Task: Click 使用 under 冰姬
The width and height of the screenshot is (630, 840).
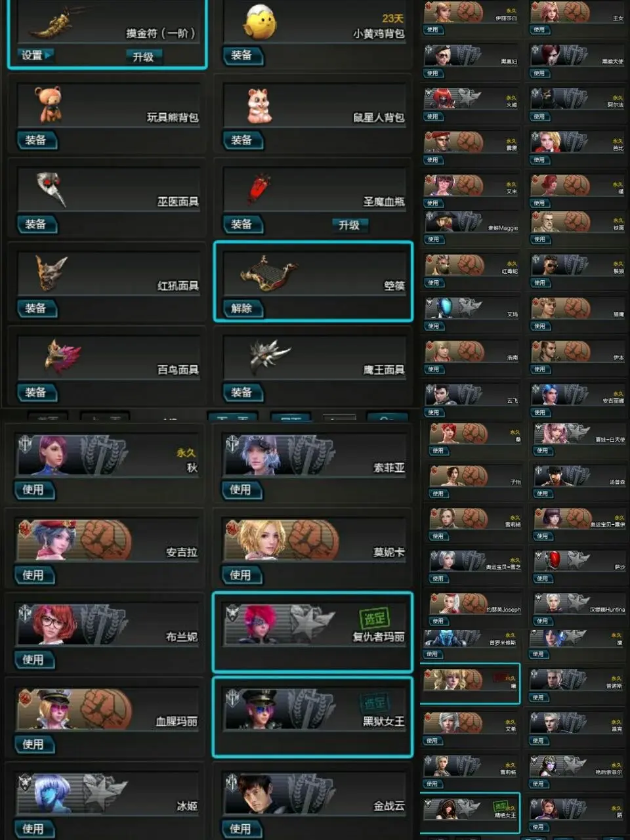Action: (34, 829)
